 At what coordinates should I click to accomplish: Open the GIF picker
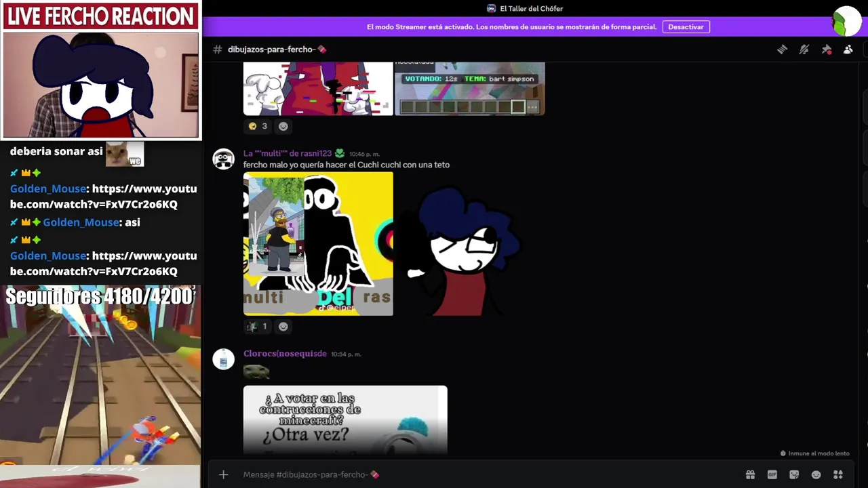(772, 474)
